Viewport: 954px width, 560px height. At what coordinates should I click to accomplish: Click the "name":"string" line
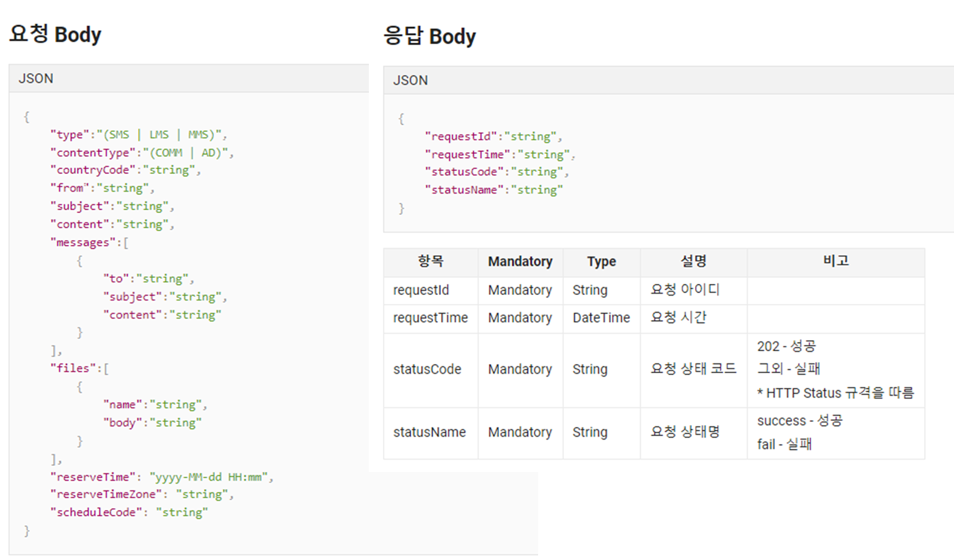[155, 404]
